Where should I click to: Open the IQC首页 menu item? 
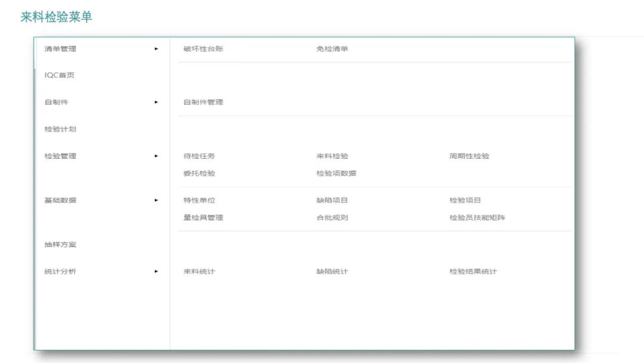(x=60, y=75)
